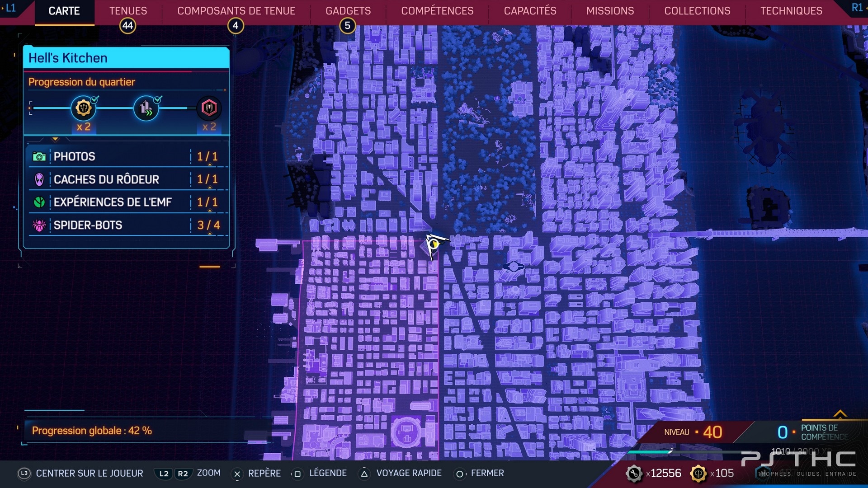Click the orange chevron above skill points
Image resolution: width=868 pixels, height=488 pixels.
(840, 413)
